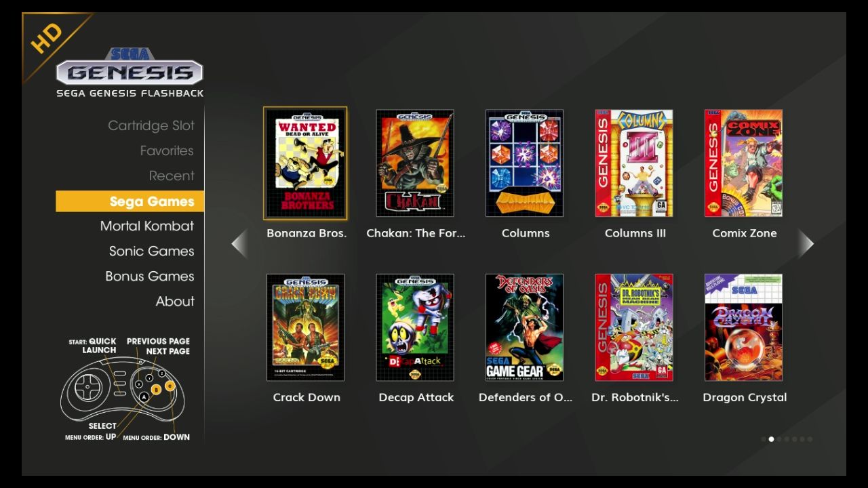Switch to the Mortal Kombat category
Screen dimensions: 868x488
pos(147,226)
